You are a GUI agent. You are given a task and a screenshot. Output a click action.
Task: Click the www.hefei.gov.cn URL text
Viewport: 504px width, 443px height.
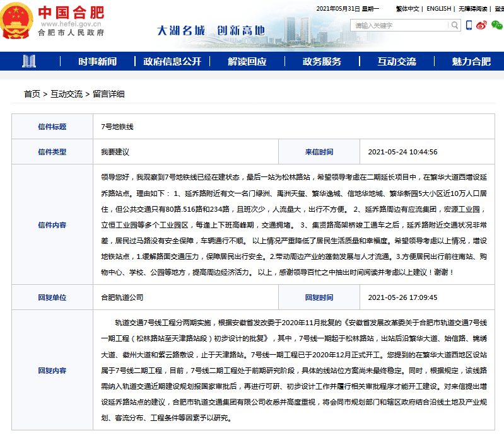(x=71, y=24)
